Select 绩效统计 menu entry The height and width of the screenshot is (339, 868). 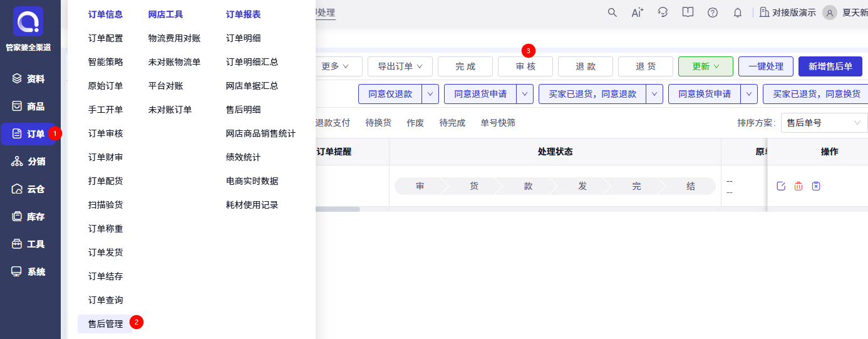243,157
